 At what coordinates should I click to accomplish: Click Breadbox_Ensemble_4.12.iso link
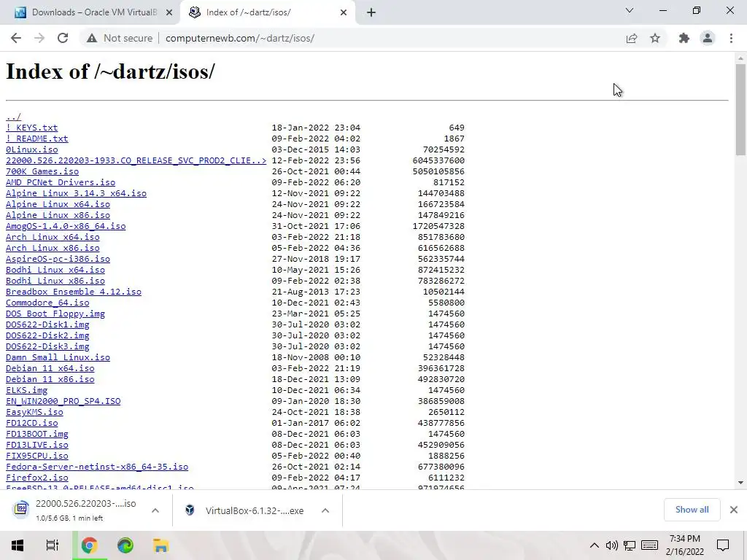[74, 292]
